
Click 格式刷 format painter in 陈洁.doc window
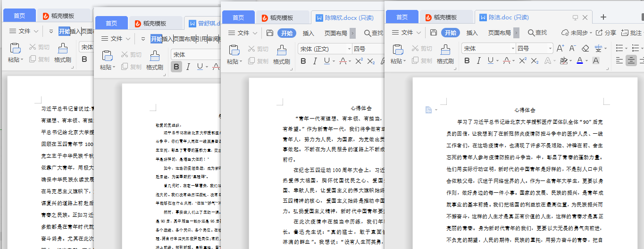coord(445,54)
